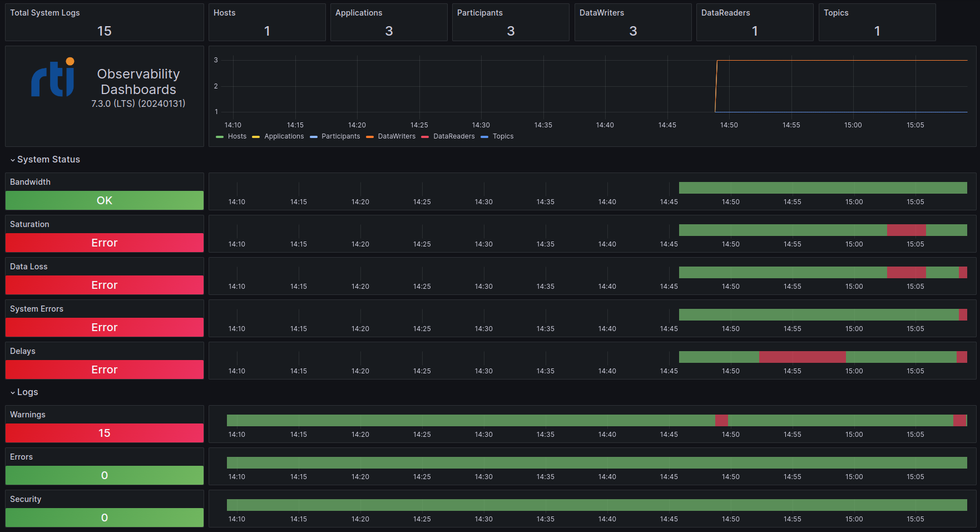
Task: Click the Warnings count showing 15
Action: [x=104, y=433]
